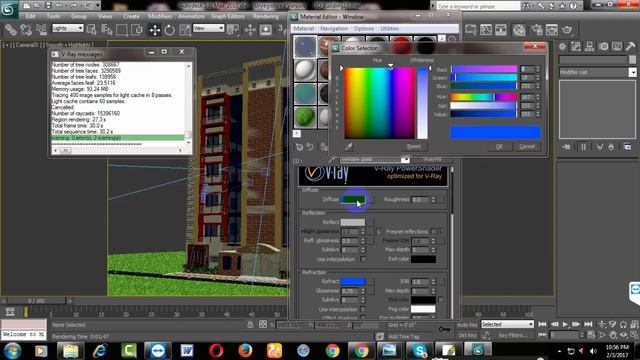Pick color with the eyedropper in Color Selector
Viewport: 640px width, 360px height.
(348, 147)
